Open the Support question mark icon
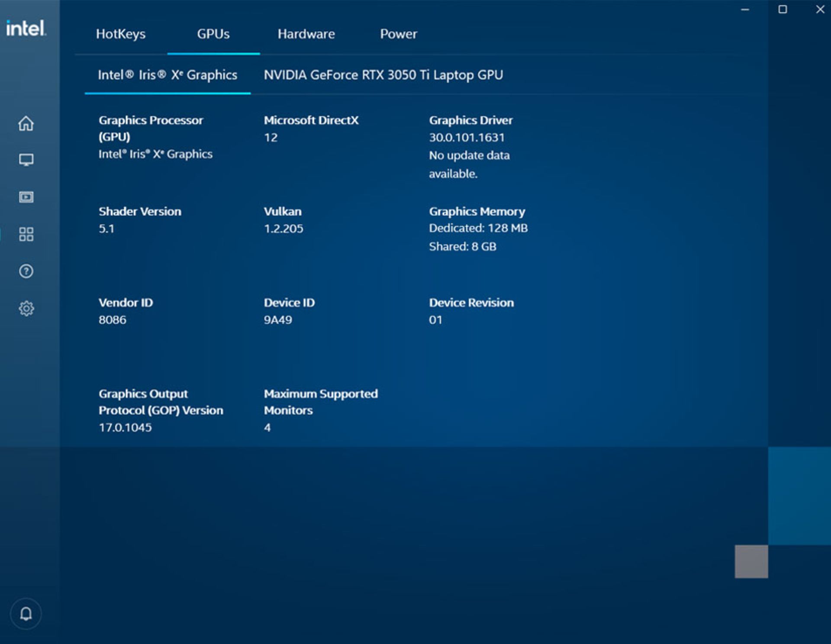831x644 pixels. pos(26,271)
